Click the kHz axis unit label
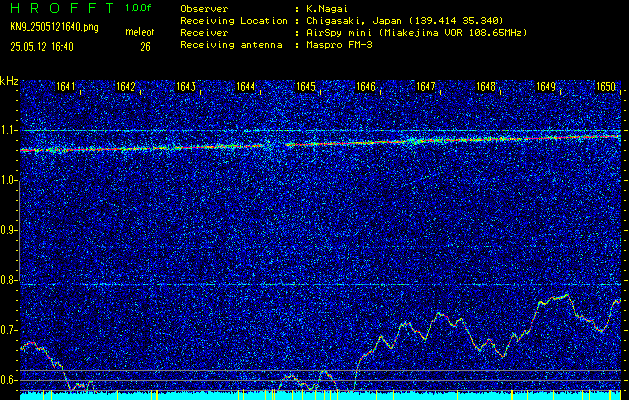The height and width of the screenshot is (400, 629). pyautogui.click(x=9, y=81)
